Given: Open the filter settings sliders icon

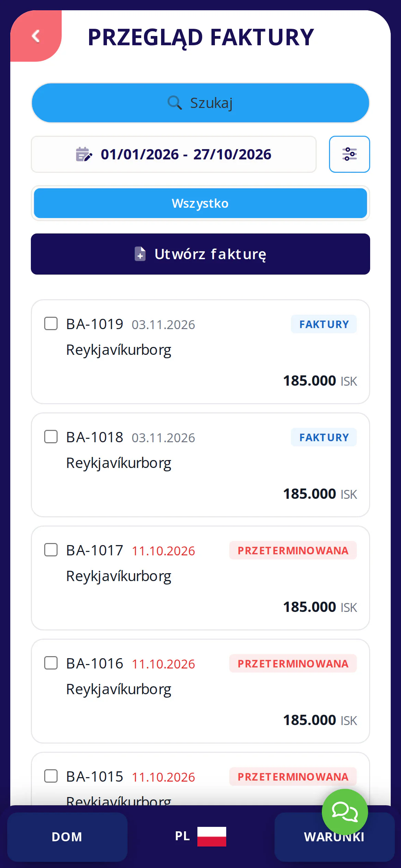Looking at the screenshot, I should [349, 154].
